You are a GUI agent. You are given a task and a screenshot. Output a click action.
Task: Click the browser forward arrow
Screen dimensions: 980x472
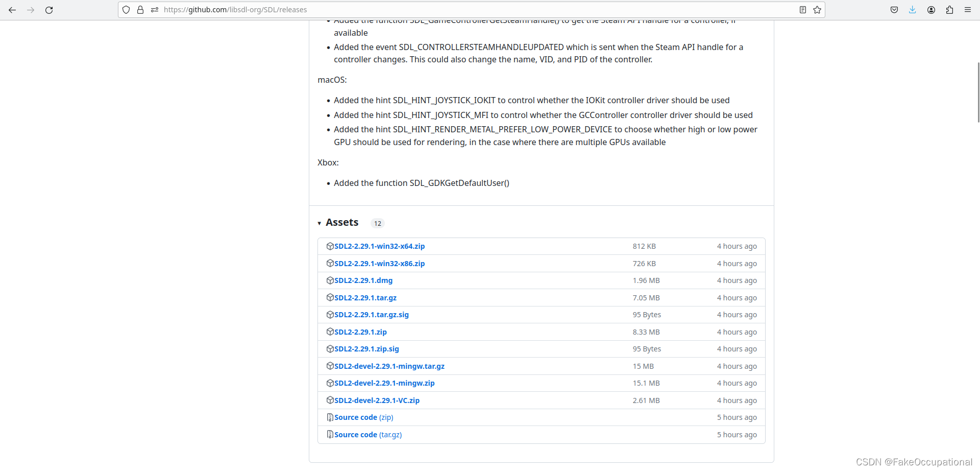click(x=31, y=10)
